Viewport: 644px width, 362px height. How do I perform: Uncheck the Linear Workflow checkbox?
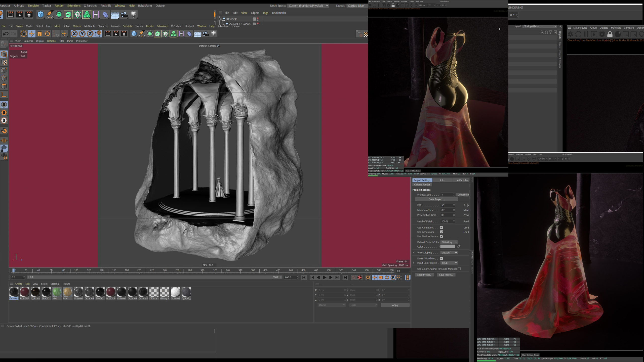tap(441, 258)
